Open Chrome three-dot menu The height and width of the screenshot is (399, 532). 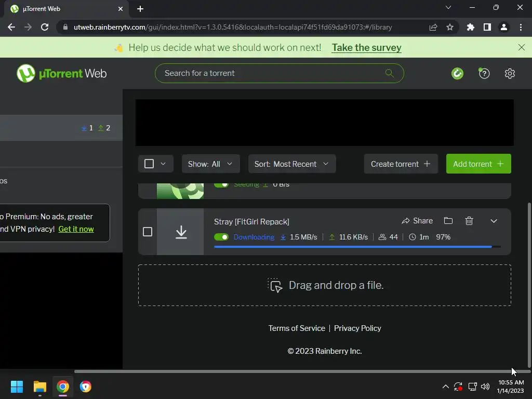tap(521, 27)
